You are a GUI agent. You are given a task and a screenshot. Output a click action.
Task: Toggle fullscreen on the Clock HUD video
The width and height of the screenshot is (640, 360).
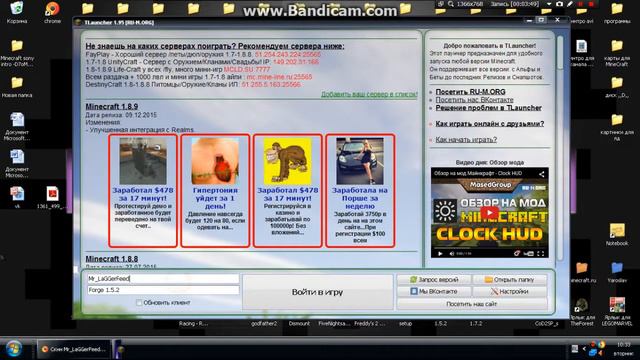541,253
